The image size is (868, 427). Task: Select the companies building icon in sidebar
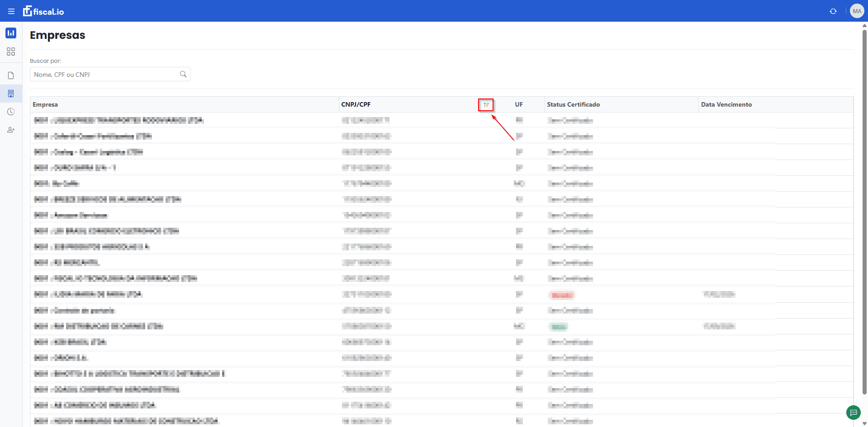(x=11, y=94)
